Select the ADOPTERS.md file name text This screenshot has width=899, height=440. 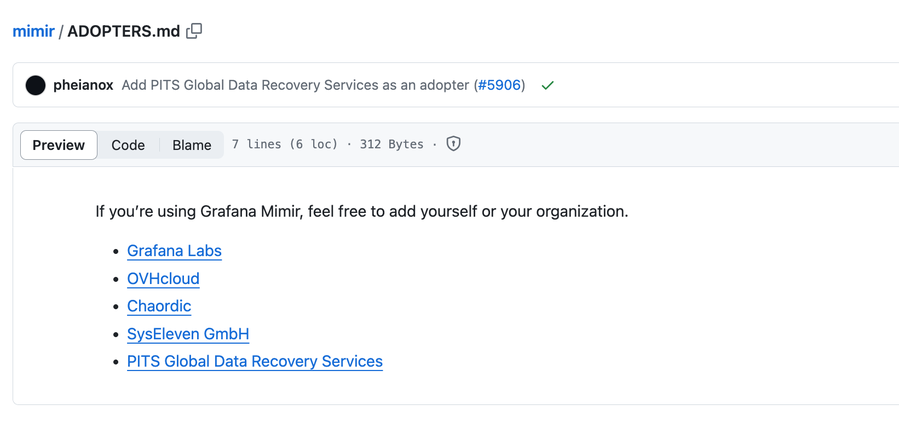point(124,31)
